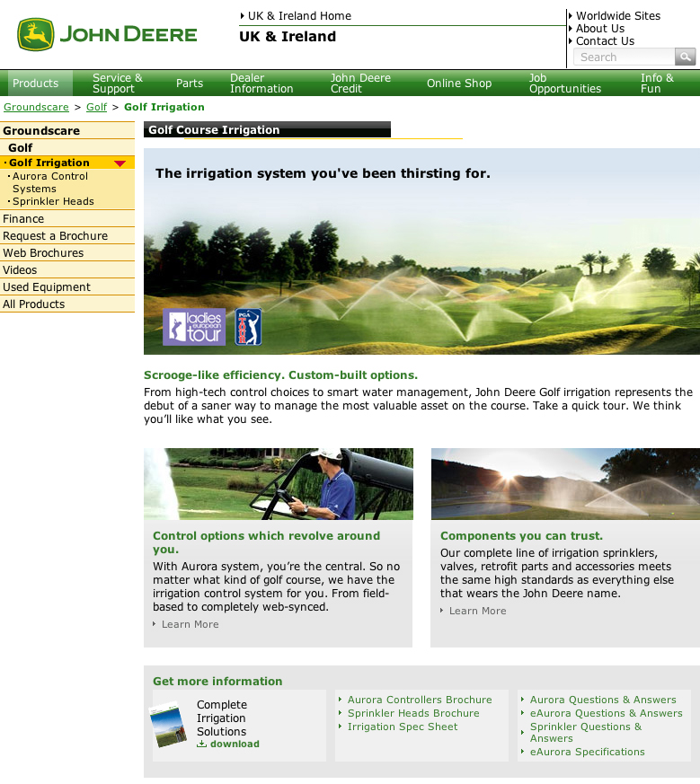This screenshot has width=700, height=784.
Task: Click the PGA Tour logo badge
Action: tap(248, 327)
